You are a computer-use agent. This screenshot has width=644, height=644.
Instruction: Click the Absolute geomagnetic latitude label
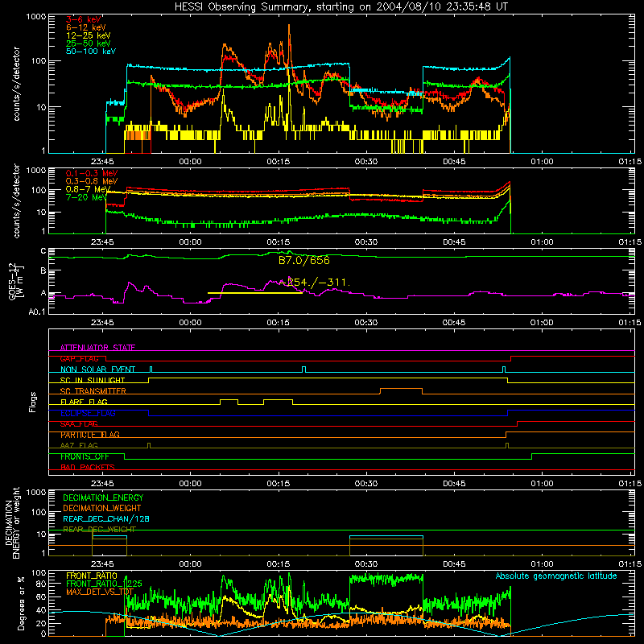pyautogui.click(x=556, y=576)
